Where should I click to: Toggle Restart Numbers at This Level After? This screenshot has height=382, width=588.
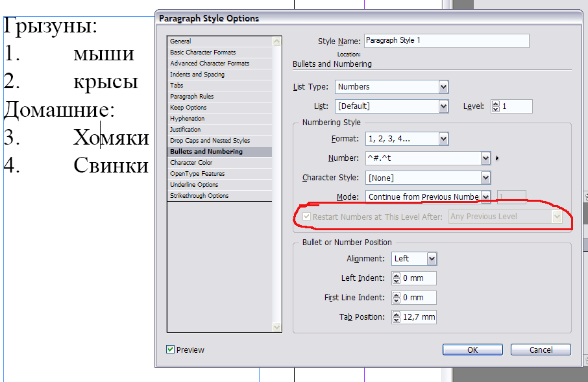307,217
